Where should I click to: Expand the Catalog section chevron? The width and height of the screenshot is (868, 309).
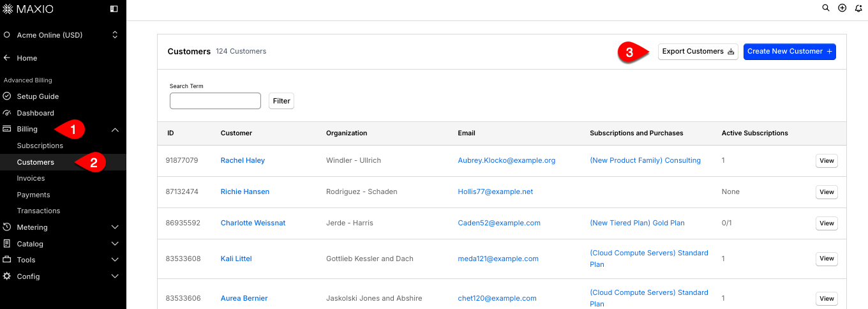pyautogui.click(x=115, y=244)
